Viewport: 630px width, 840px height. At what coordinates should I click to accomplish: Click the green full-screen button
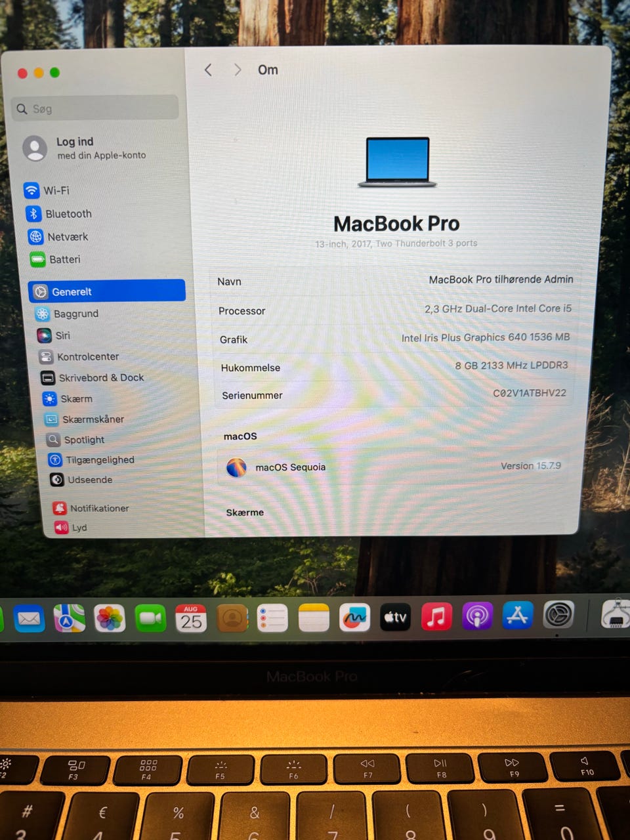click(x=55, y=72)
